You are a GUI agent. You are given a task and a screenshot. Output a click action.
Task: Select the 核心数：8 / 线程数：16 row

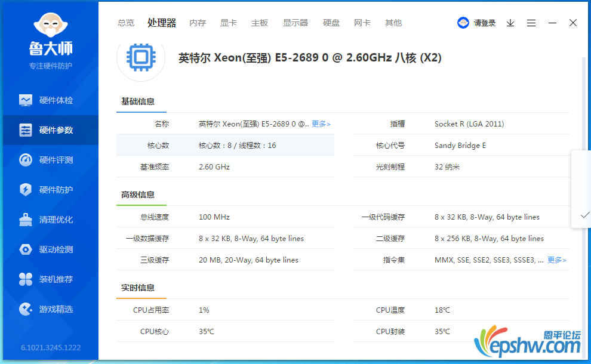225,145
